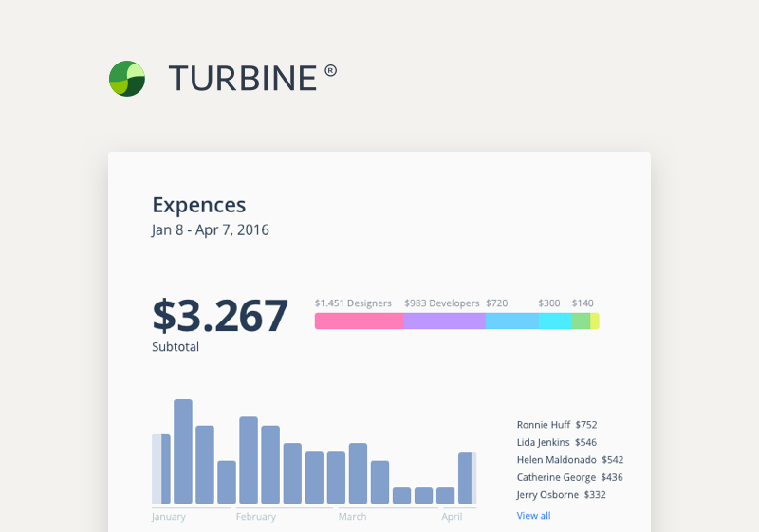759x532 pixels.
Task: Click the green Turbine logo icon
Action: (127, 79)
